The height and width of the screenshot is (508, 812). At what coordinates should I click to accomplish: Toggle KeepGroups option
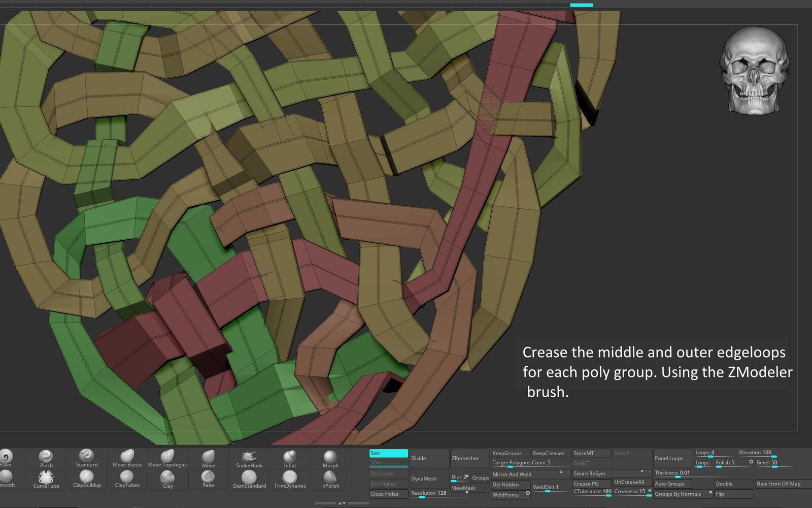(x=511, y=453)
